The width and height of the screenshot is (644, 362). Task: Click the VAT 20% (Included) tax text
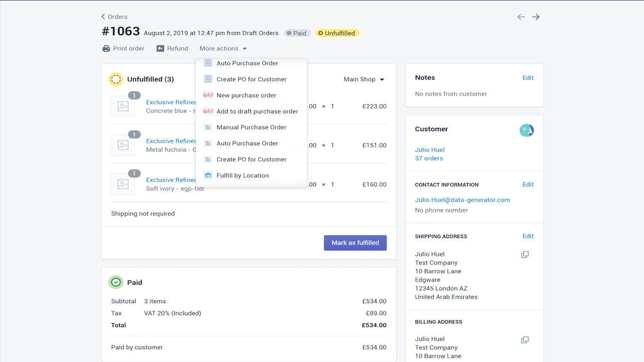(x=173, y=313)
